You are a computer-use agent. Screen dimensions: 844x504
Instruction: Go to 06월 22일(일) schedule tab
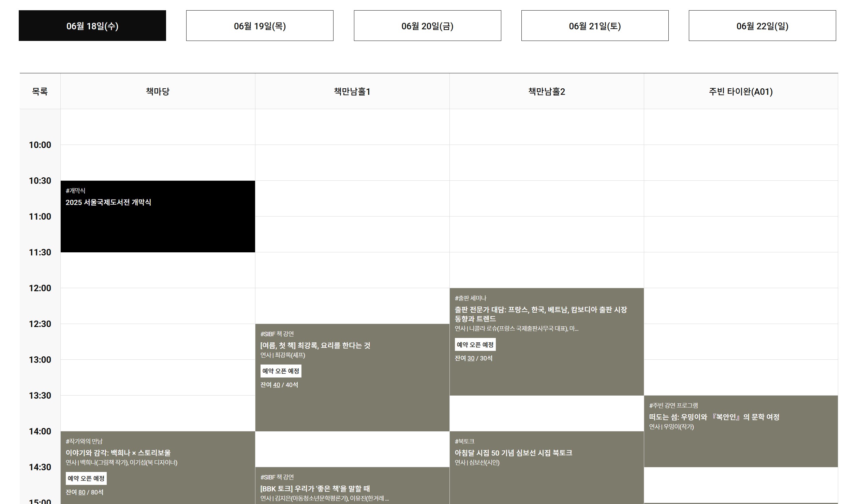click(762, 26)
